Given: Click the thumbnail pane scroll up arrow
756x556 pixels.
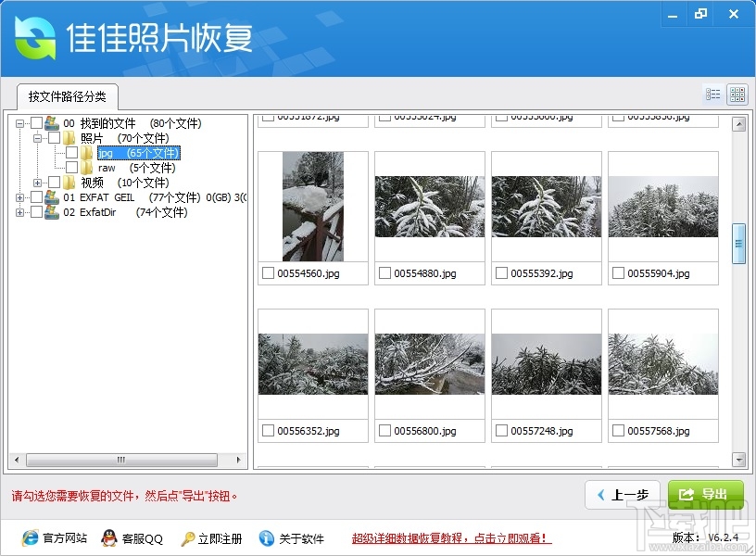Looking at the screenshot, I should (738, 124).
